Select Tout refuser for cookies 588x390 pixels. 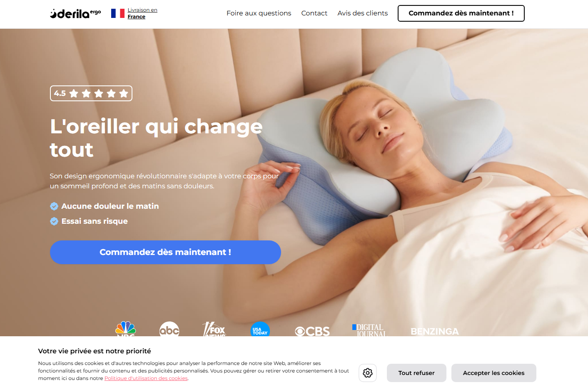pyautogui.click(x=416, y=373)
